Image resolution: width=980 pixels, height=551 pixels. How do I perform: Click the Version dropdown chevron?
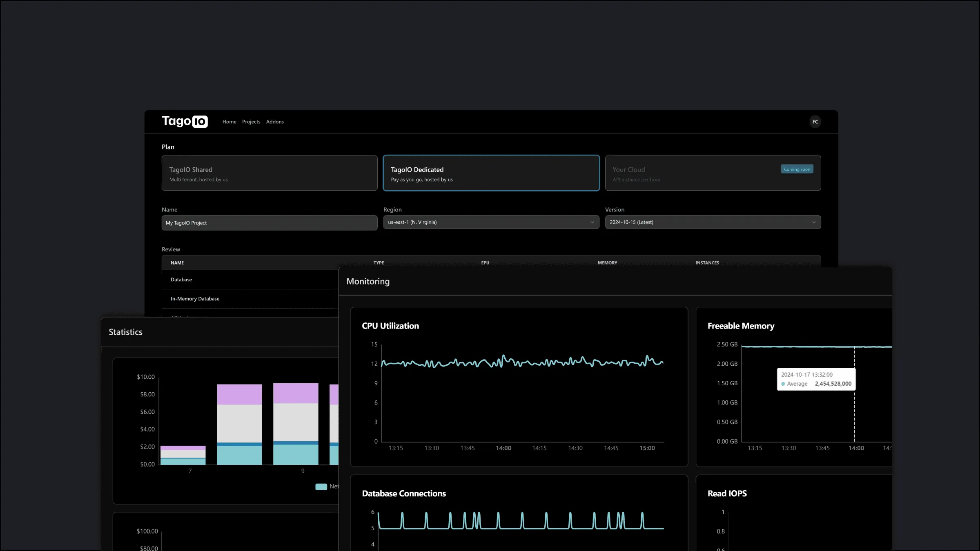pyautogui.click(x=815, y=222)
